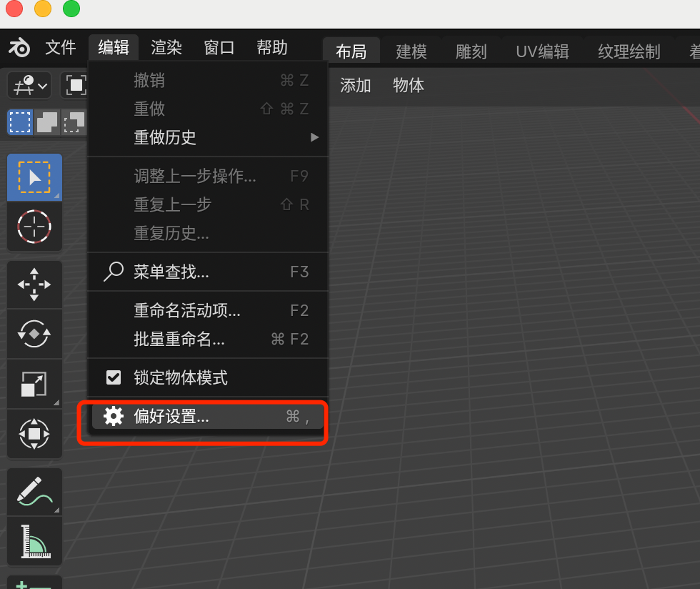Open the 文件 menu
Viewport: 700px width, 589px height.
(x=60, y=48)
